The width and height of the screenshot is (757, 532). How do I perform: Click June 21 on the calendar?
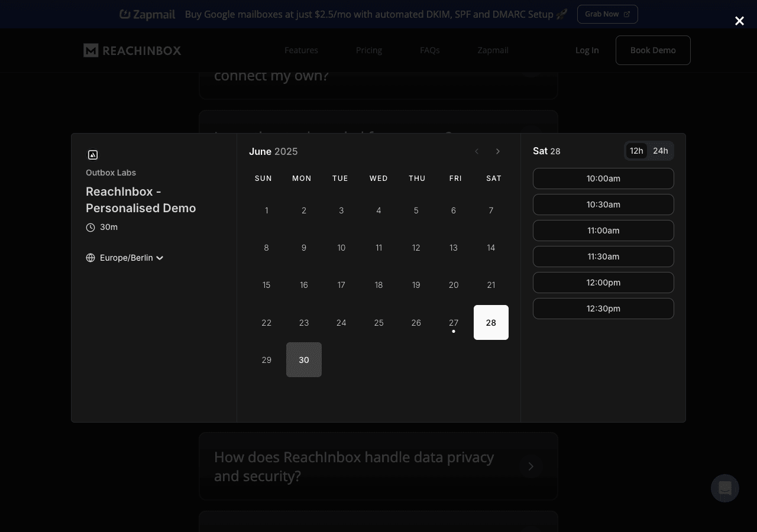(491, 285)
